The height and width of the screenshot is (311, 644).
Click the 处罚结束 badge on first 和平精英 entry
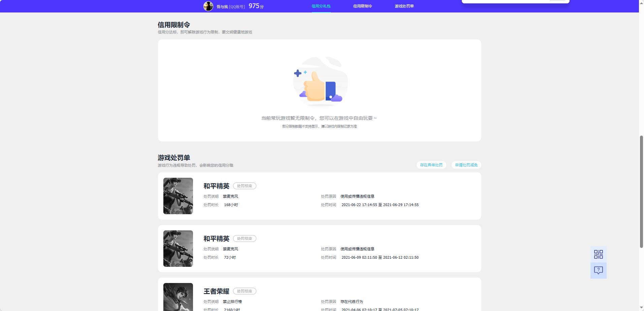pyautogui.click(x=245, y=186)
